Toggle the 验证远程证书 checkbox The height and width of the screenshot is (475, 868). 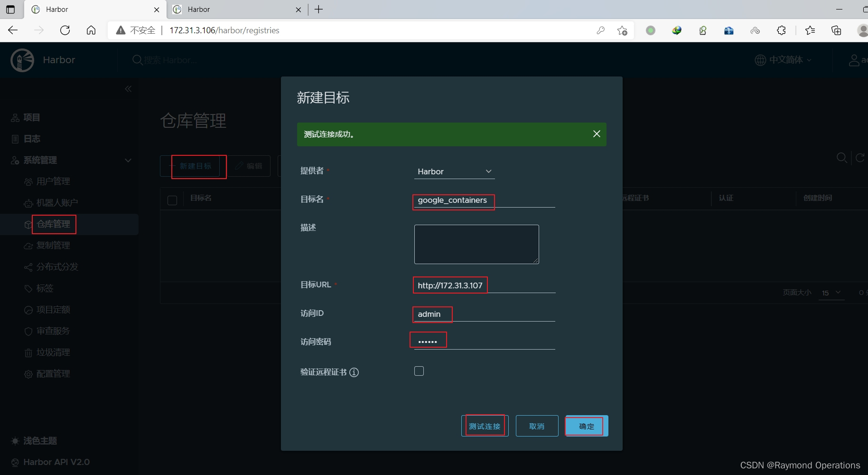[419, 371]
